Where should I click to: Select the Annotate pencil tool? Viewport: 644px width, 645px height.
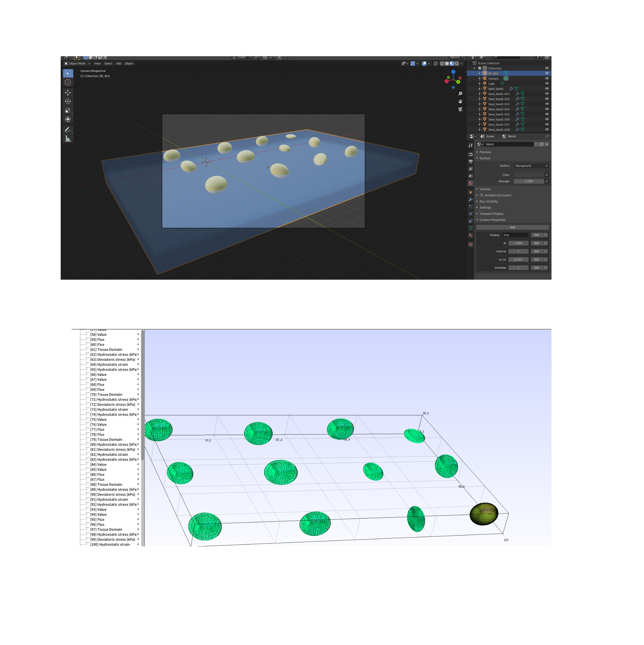[x=68, y=129]
